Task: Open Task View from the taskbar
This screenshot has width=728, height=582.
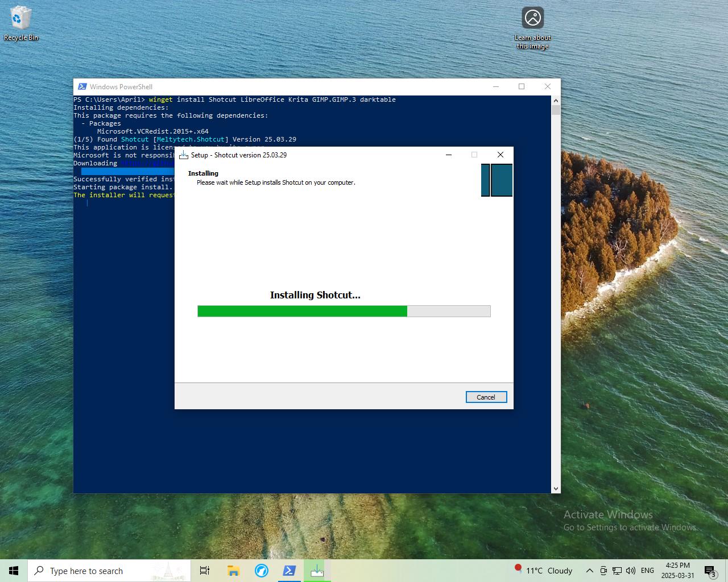Action: [x=205, y=571]
